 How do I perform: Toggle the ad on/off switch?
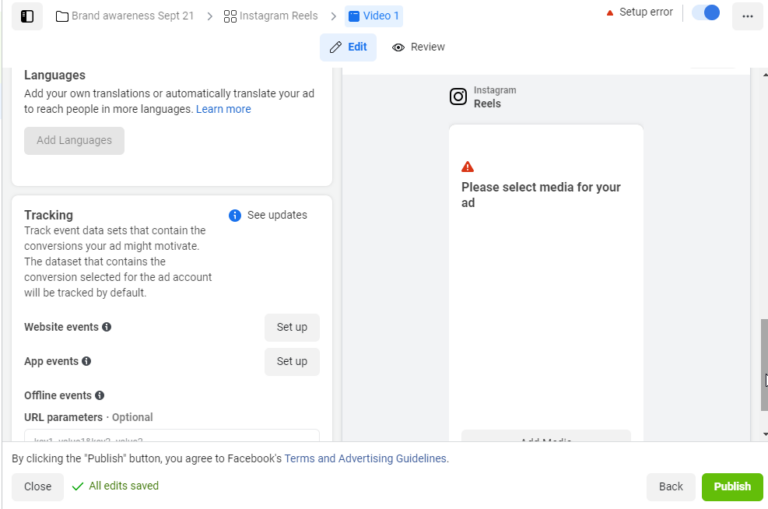706,13
